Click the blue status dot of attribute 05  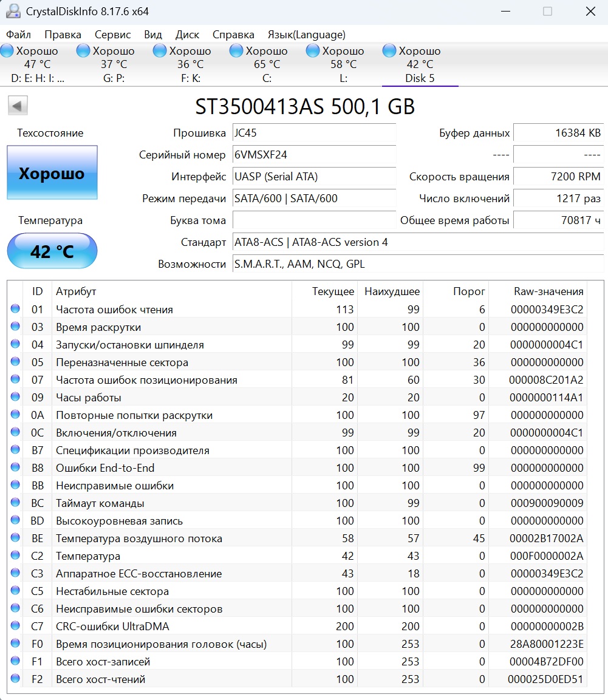click(15, 362)
